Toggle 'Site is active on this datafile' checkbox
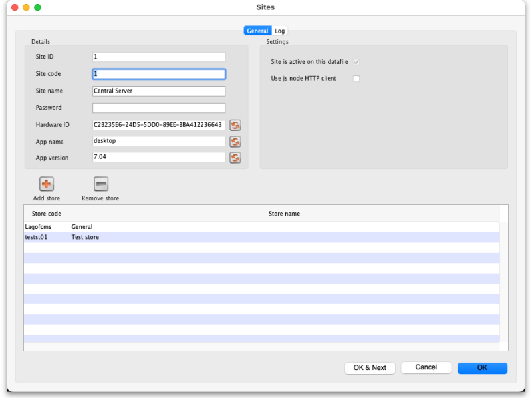This screenshot has height=398, width=532. pos(356,62)
